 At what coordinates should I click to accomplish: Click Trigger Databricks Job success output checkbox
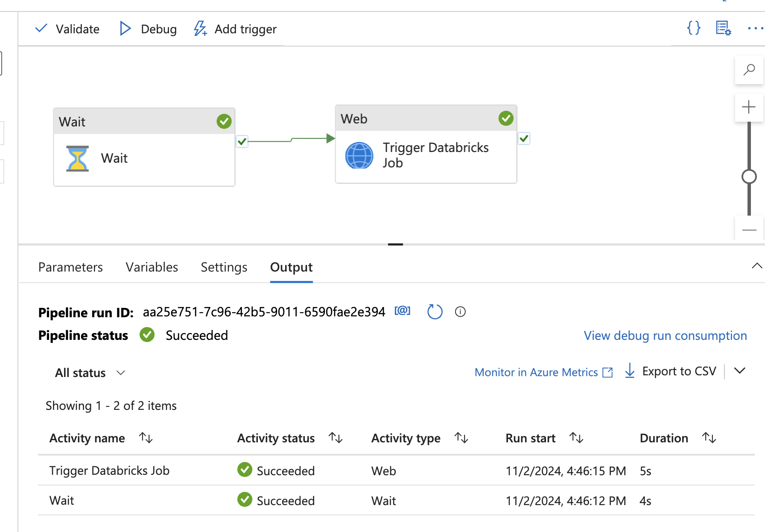pyautogui.click(x=524, y=138)
